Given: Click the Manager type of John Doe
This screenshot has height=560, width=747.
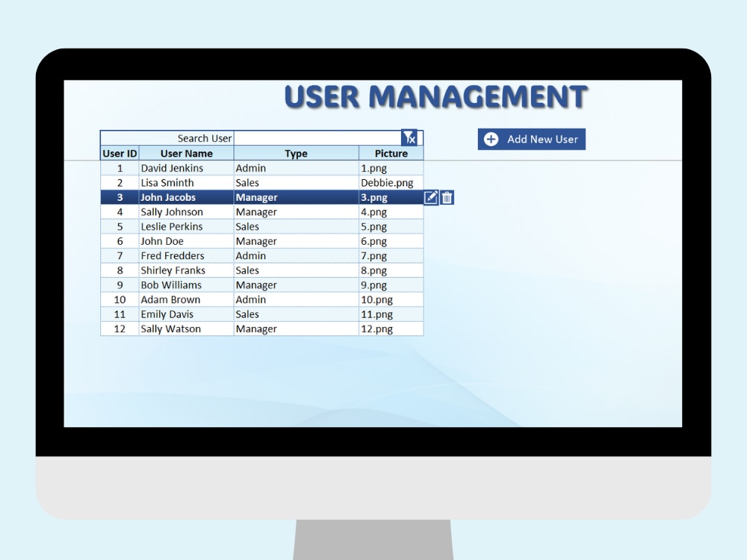Looking at the screenshot, I should (x=297, y=241).
